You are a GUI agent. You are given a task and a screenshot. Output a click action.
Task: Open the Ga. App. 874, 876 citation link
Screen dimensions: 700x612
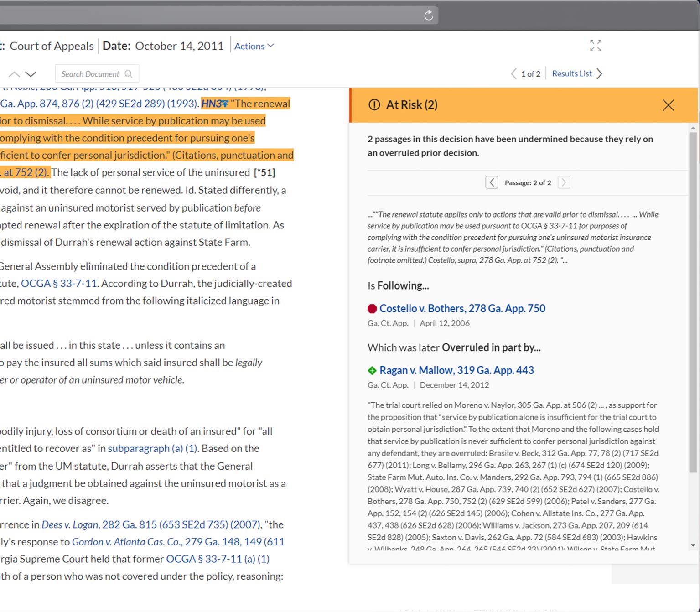click(x=99, y=104)
